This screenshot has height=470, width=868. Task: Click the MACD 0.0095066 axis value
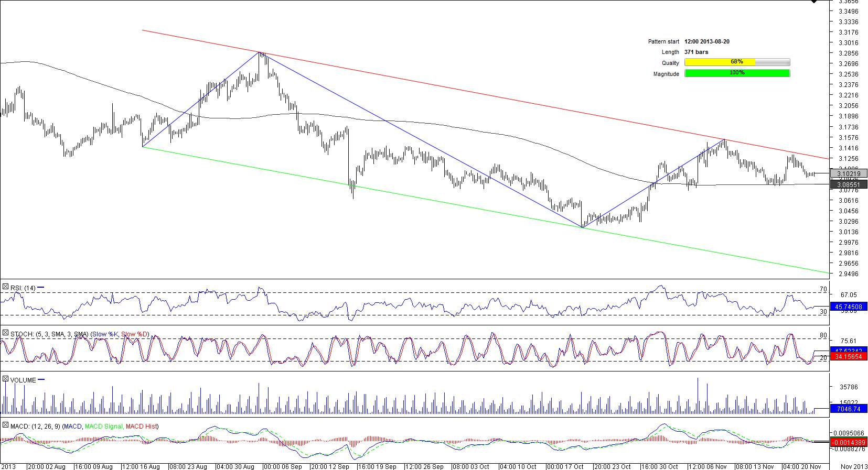click(849, 433)
